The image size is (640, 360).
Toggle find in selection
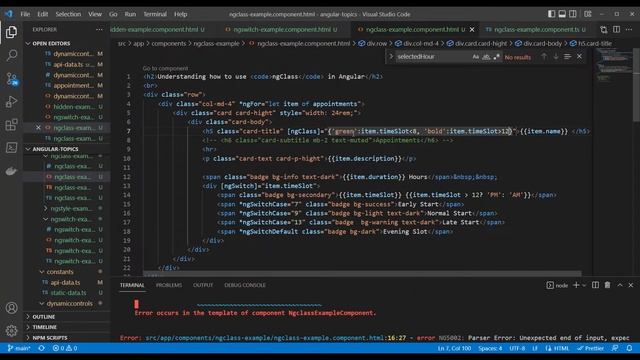click(x=567, y=57)
